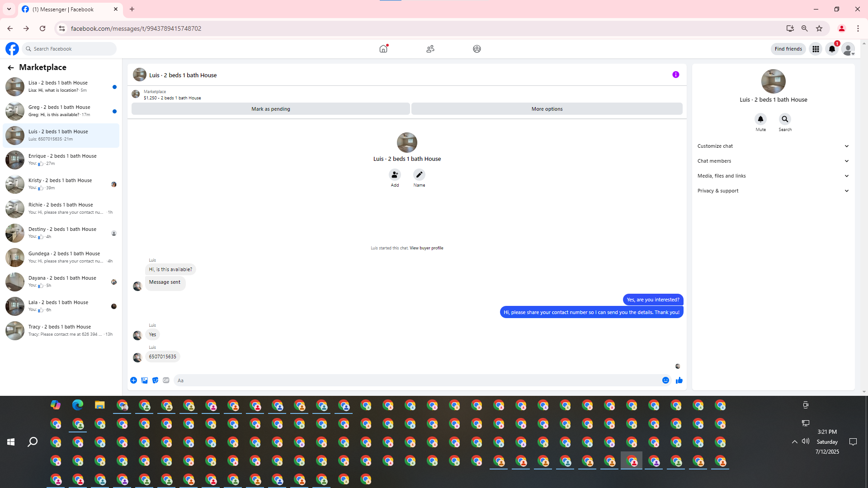The height and width of the screenshot is (488, 868).
Task: Expand Customize chat section
Action: click(773, 146)
